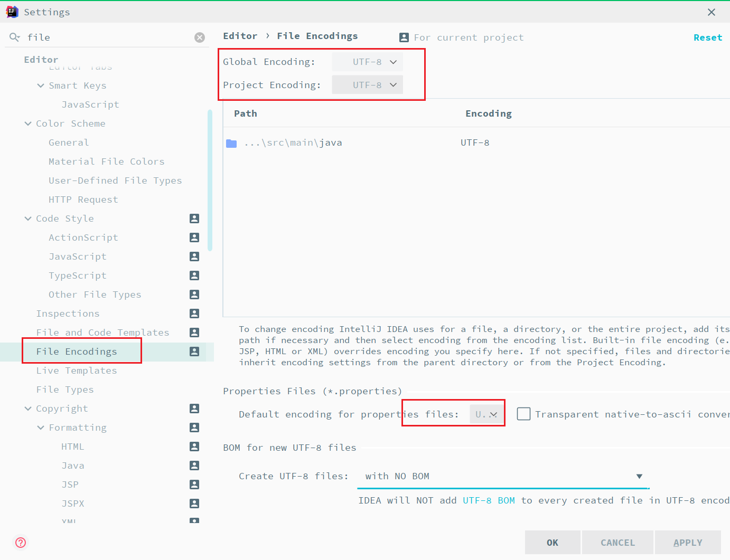Image resolution: width=730 pixels, height=560 pixels.
Task: Close the Settings dialog
Action: point(712,12)
